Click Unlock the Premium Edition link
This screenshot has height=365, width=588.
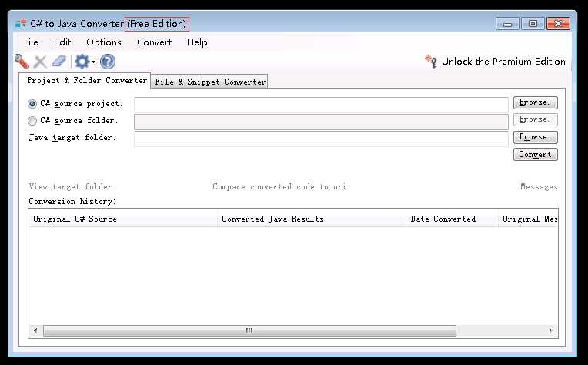coord(503,61)
